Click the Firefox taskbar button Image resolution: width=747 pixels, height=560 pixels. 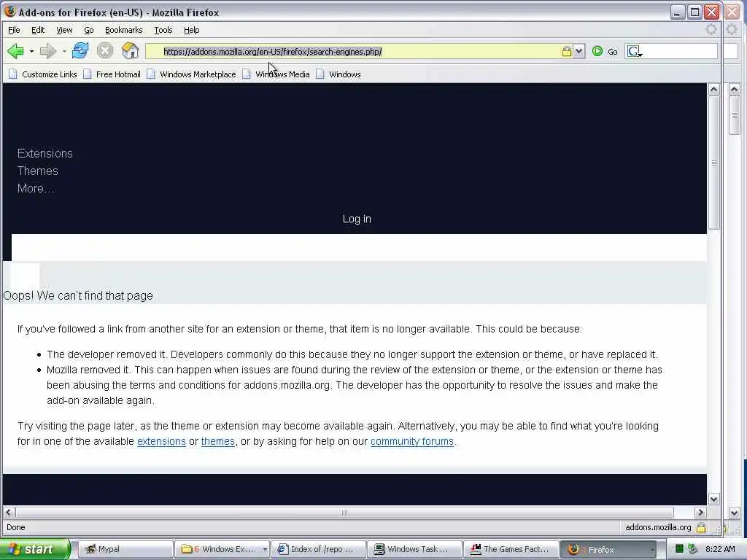tap(609, 549)
